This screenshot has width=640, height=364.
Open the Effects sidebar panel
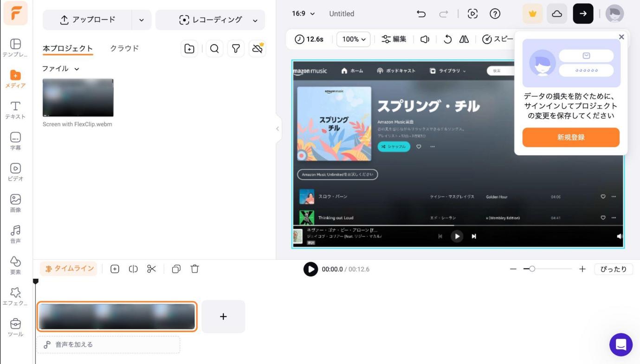coord(15,296)
